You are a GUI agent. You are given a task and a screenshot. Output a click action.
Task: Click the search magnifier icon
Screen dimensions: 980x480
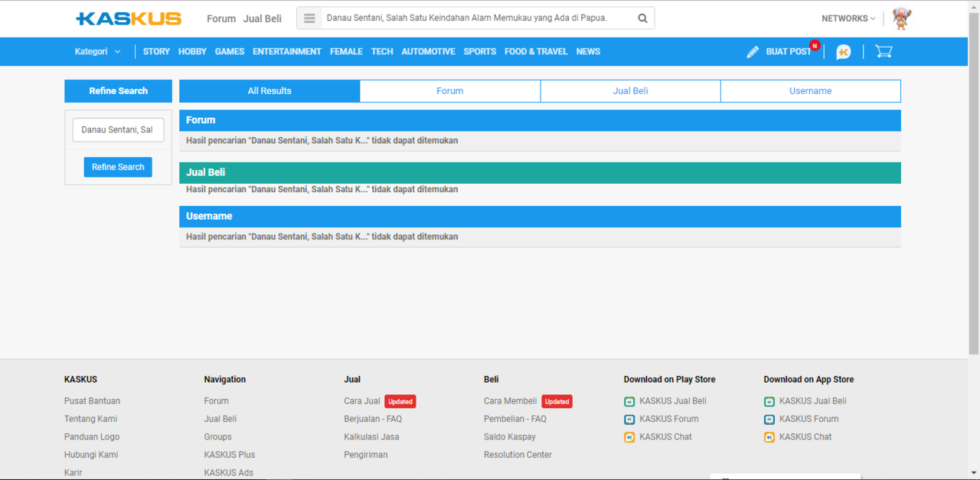(642, 18)
